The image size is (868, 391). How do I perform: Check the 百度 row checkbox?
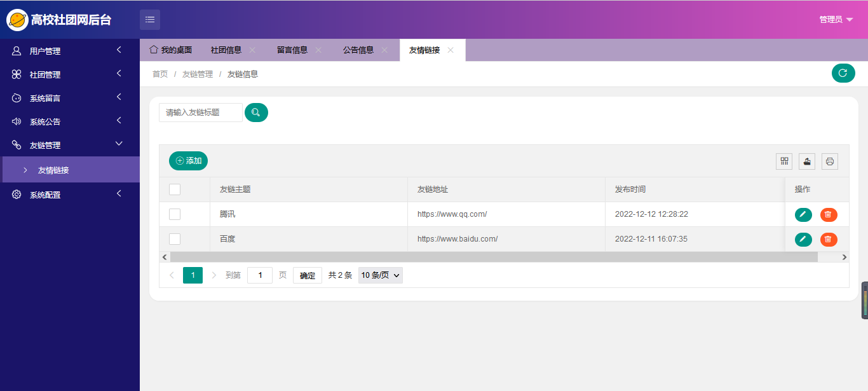(x=175, y=239)
